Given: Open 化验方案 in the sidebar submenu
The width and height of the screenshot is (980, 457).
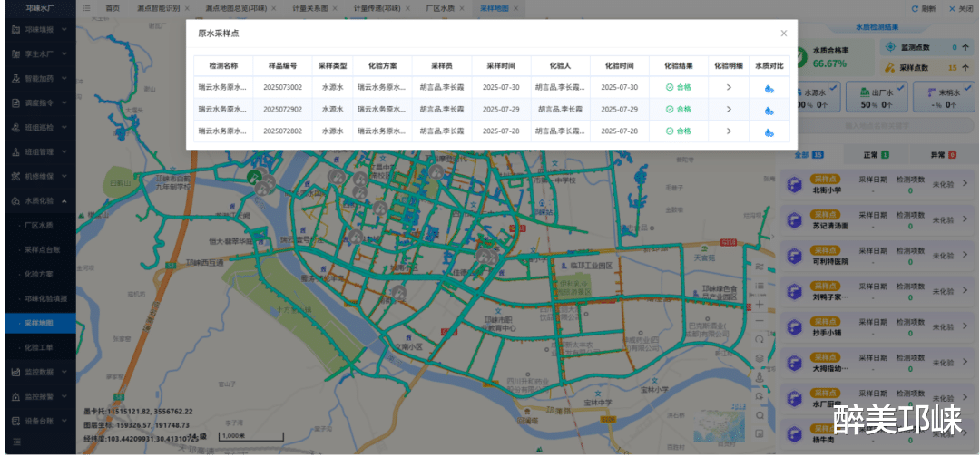Looking at the screenshot, I should (40, 274).
